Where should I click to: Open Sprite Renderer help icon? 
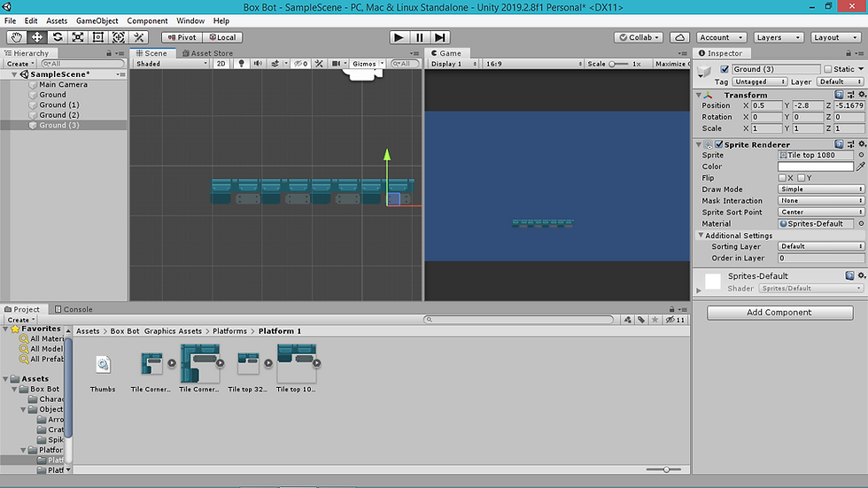840,143
